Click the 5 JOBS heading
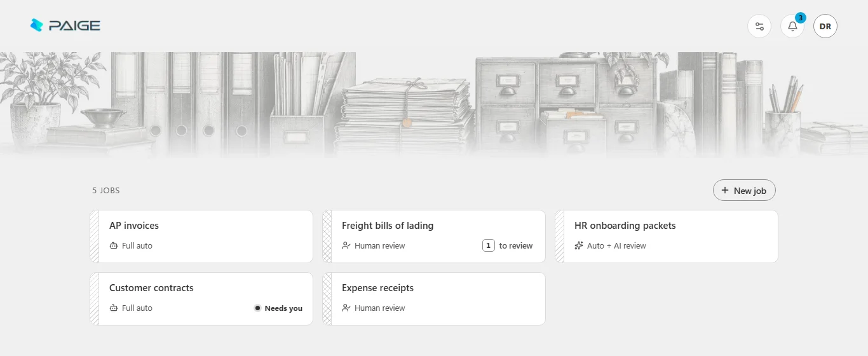Viewport: 868px width, 356px height. [106, 190]
